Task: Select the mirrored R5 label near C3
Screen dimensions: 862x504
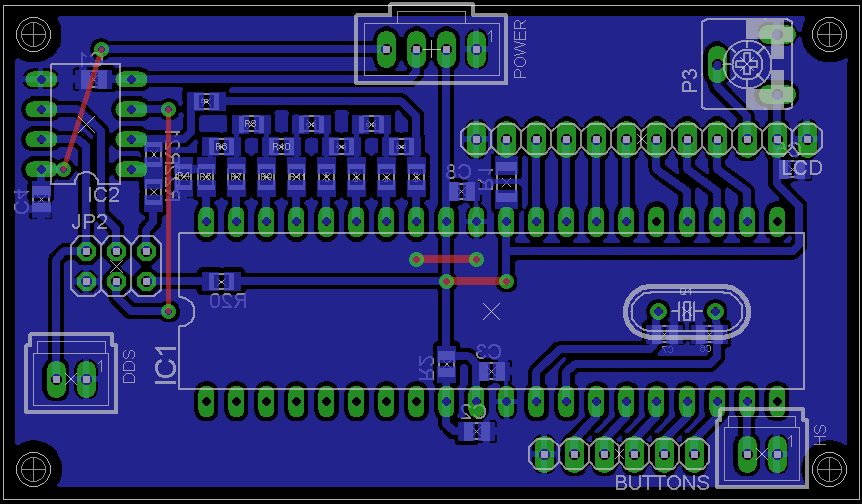Action: [x=427, y=368]
